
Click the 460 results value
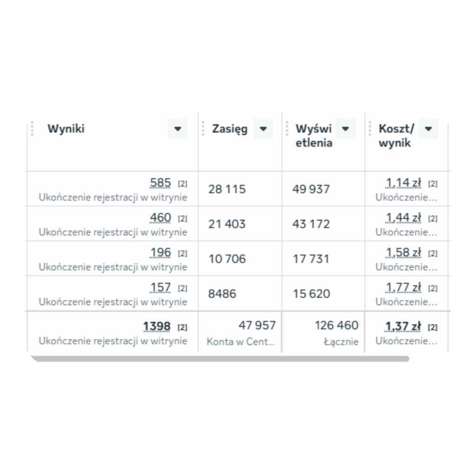pos(160,218)
